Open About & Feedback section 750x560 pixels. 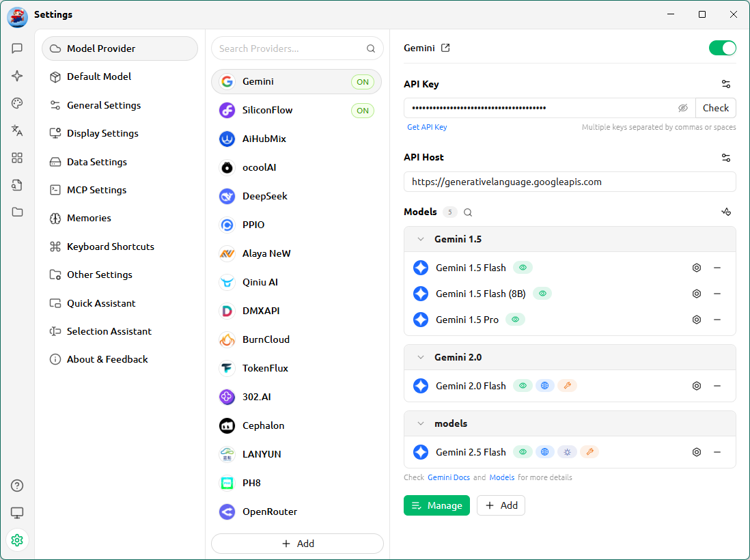tap(120, 359)
